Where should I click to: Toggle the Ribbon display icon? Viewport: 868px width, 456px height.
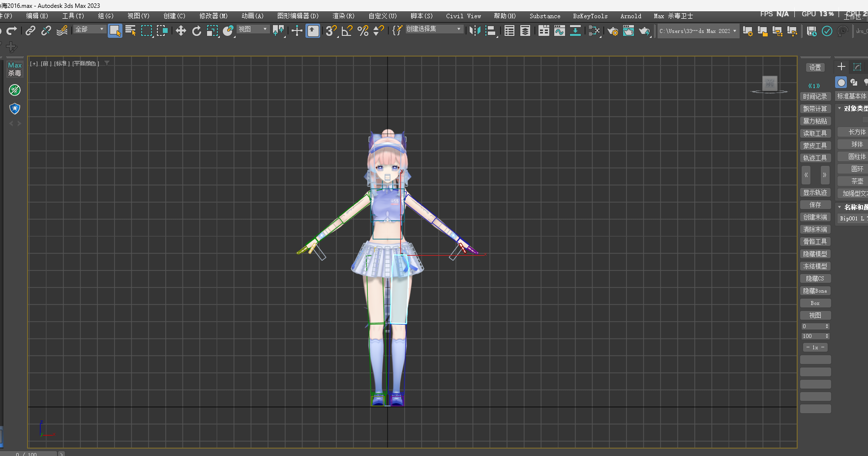coord(544,31)
